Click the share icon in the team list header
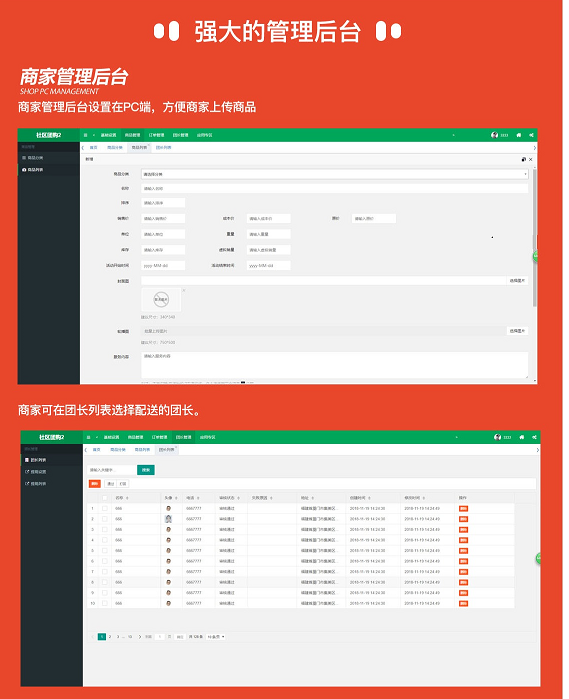Viewport: 569px width, 699px height. click(x=534, y=437)
